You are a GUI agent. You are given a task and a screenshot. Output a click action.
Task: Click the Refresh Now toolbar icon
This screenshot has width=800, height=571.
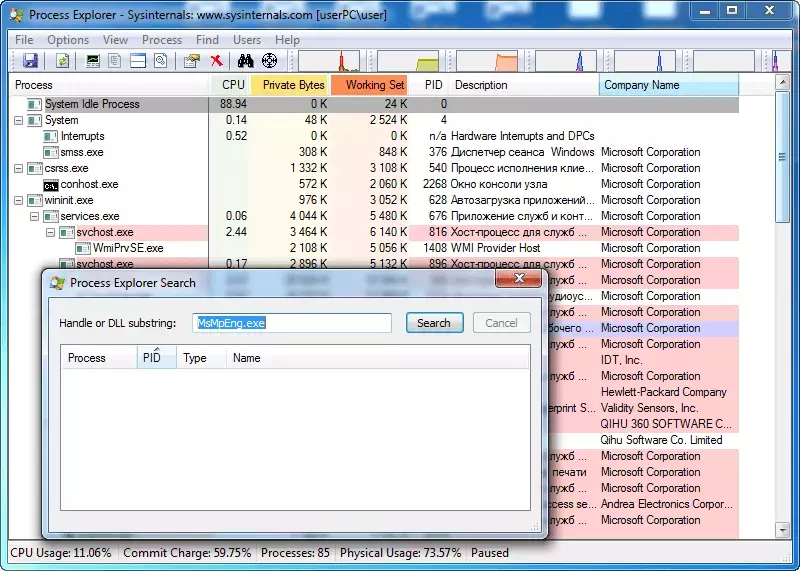[62, 61]
